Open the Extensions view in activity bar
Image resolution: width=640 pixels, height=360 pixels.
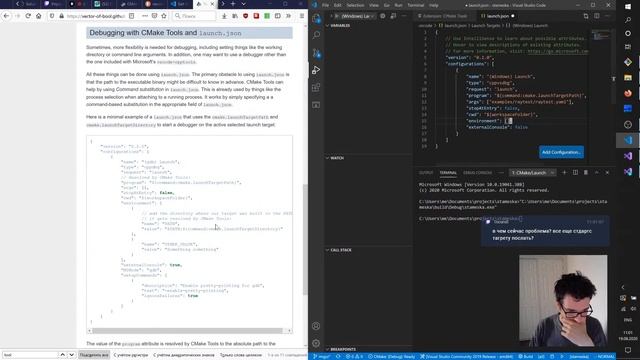pos(316,88)
